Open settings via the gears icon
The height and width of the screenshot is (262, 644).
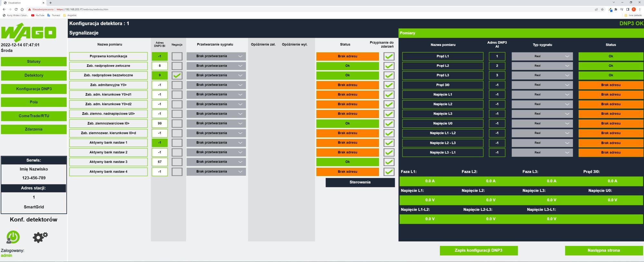point(40,237)
